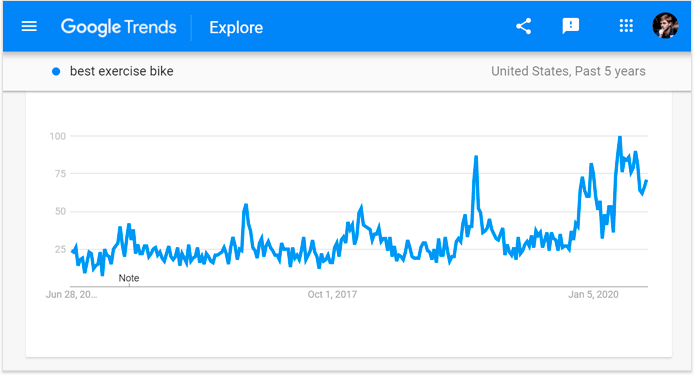The image size is (694, 375).
Task: Open the hamburger main menu
Action: pyautogui.click(x=29, y=27)
